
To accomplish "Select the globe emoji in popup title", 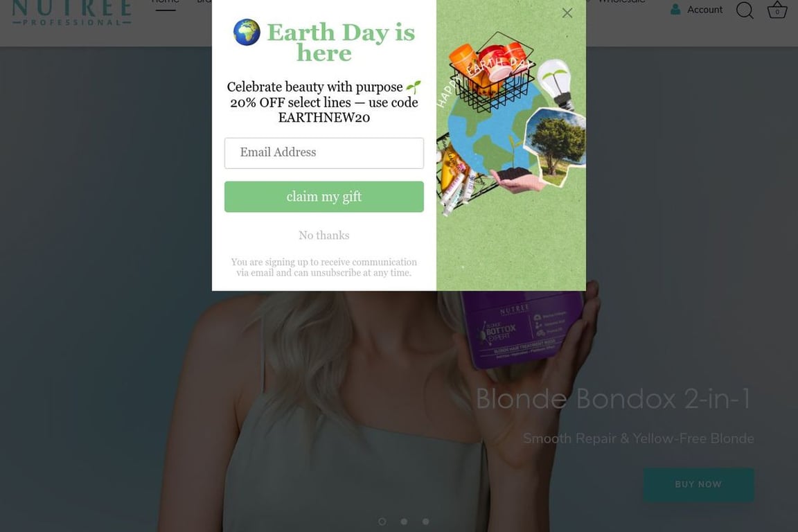I will (x=247, y=32).
